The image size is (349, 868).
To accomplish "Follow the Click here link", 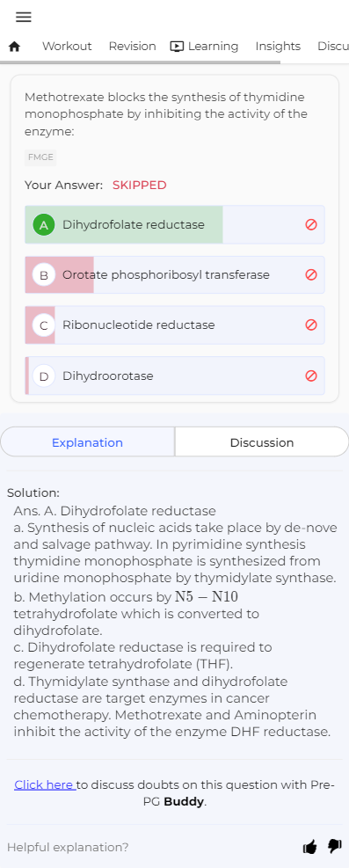I will tap(45, 784).
